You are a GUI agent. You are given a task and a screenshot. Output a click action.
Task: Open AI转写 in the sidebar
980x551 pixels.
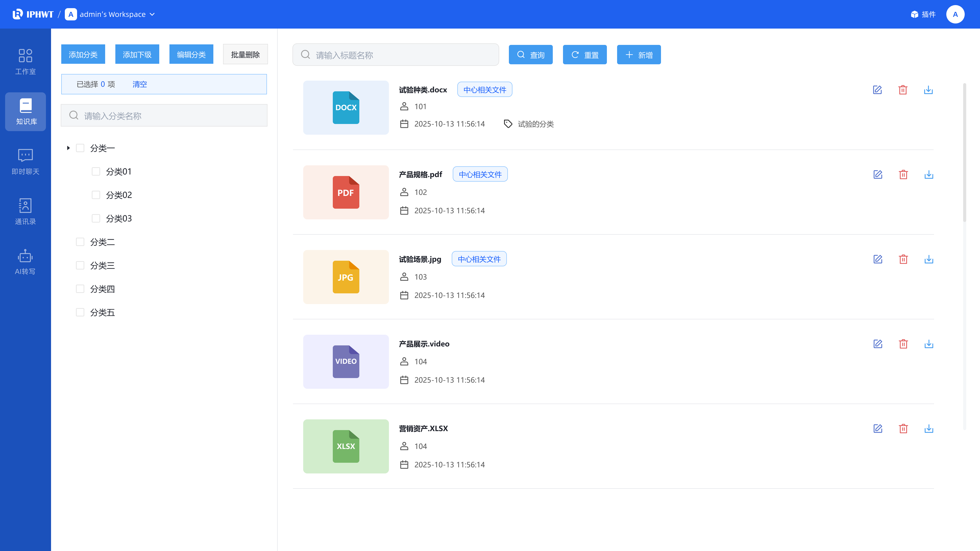[26, 262]
